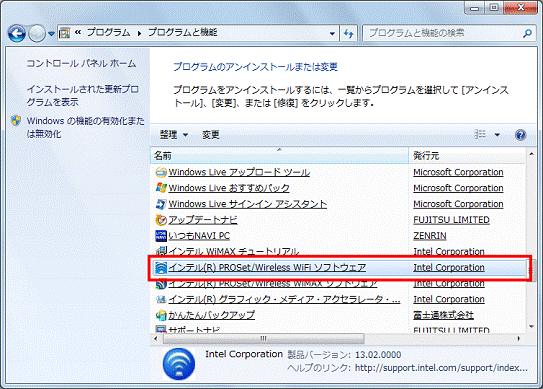Screen dimensions: 543x389
Task: Click the PROSet/Wireless WiMAX ソフトウェア icon
Action: 161,284
